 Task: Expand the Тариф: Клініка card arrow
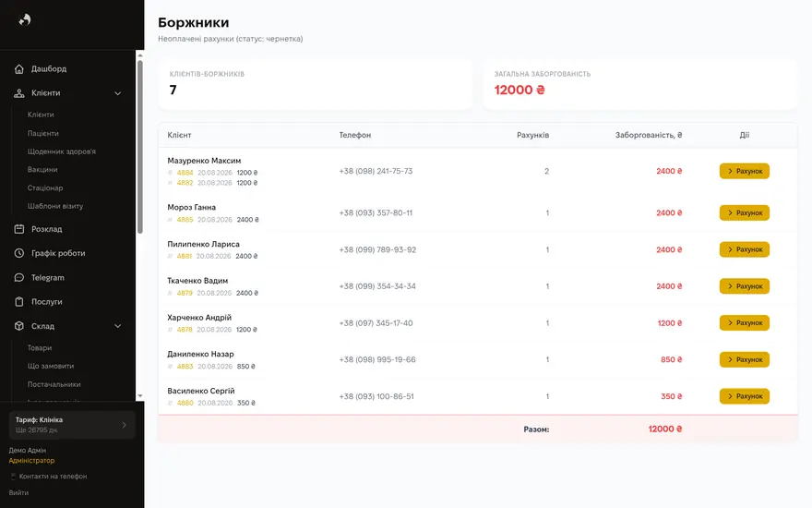tap(124, 425)
